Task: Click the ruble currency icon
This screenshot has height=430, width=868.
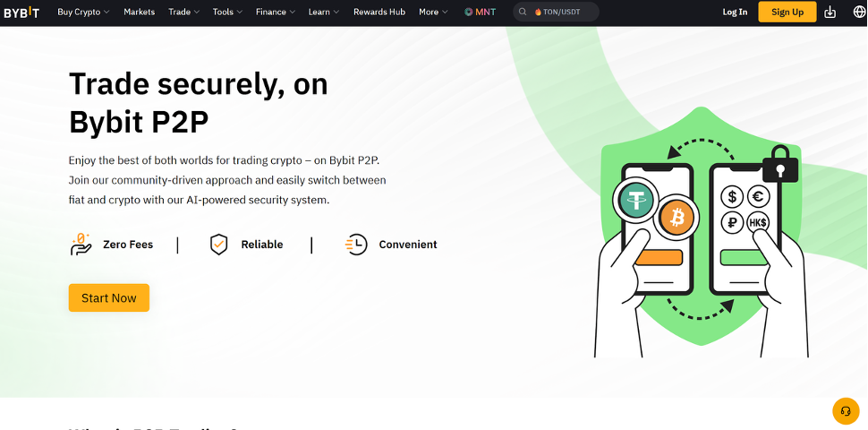Action: (732, 223)
